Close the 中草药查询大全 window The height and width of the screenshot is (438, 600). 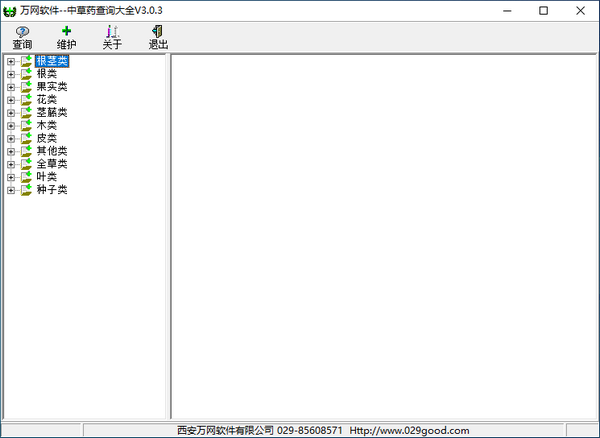point(580,11)
